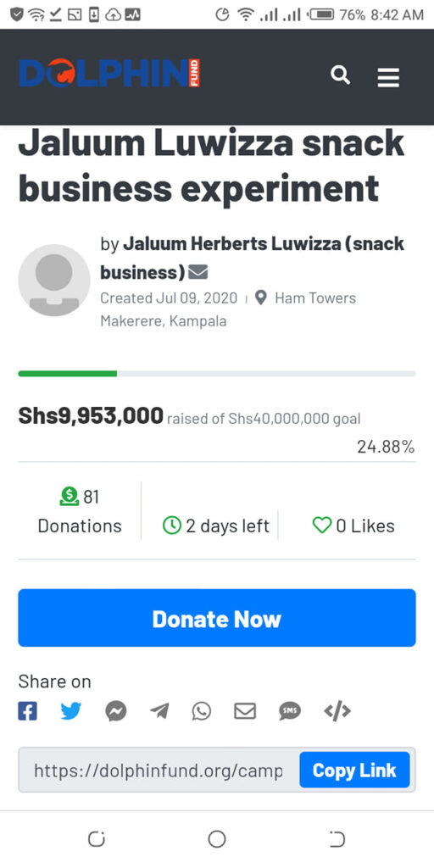Click the Copy Link button
Viewport: 434px width, 868px height.
pos(355,770)
